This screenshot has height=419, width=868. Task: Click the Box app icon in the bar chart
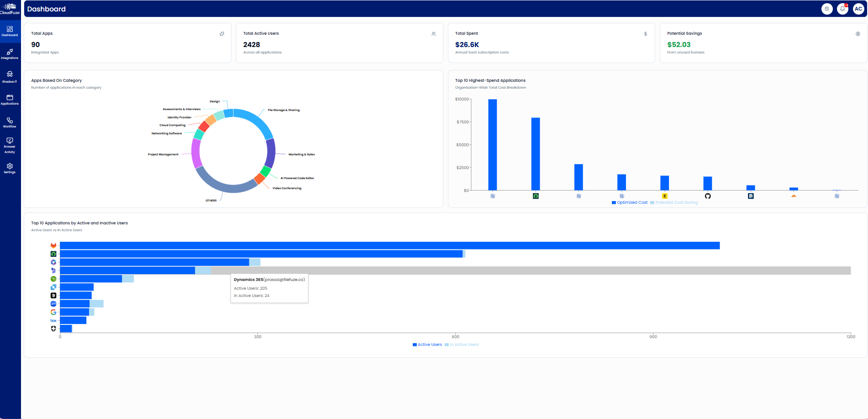point(53,320)
